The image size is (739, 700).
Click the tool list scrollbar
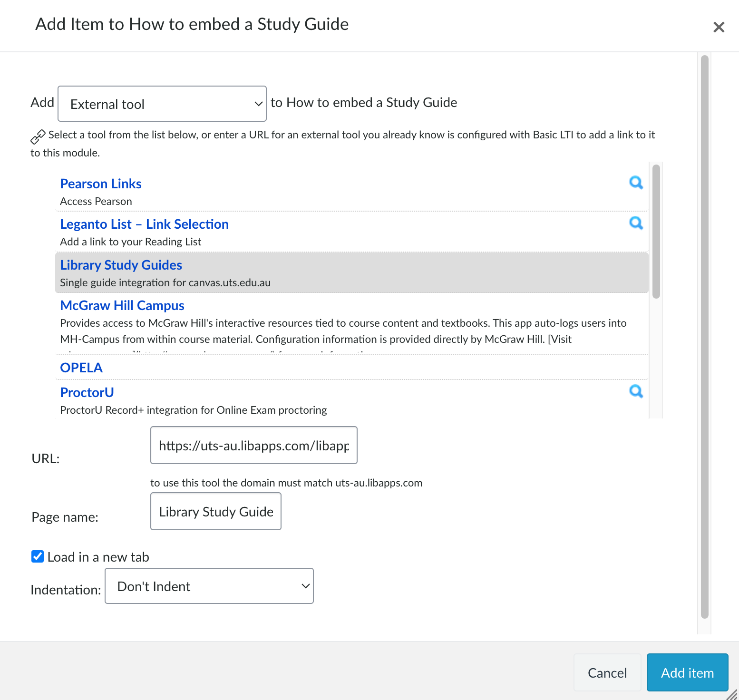pyautogui.click(x=656, y=232)
